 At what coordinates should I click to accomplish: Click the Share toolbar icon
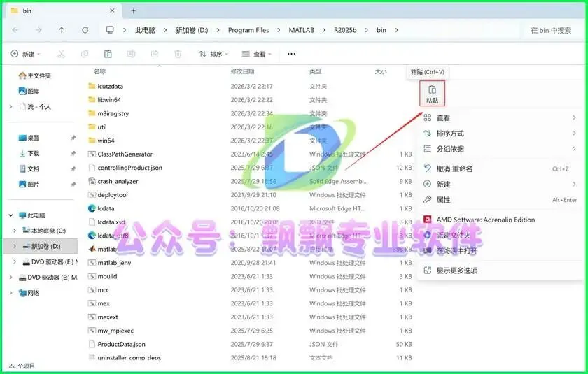point(155,55)
